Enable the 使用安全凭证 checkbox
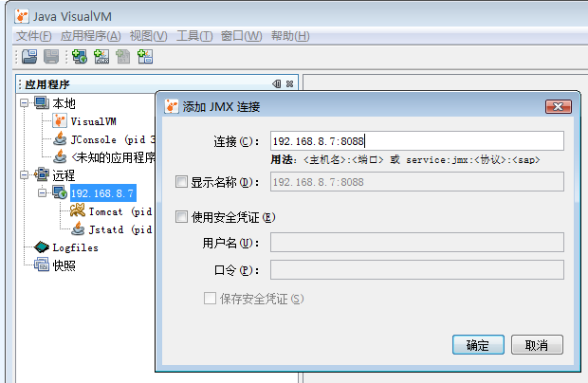The width and height of the screenshot is (588, 383). [x=181, y=216]
